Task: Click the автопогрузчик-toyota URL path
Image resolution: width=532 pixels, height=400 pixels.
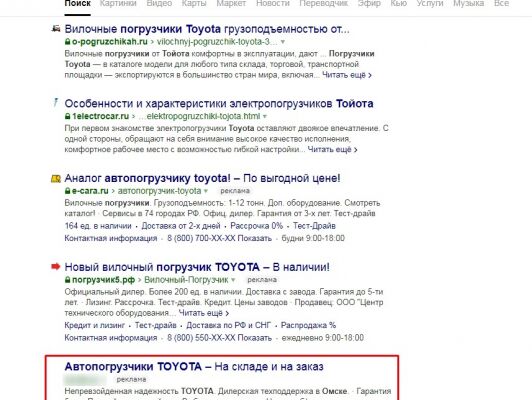Action: tap(159, 191)
